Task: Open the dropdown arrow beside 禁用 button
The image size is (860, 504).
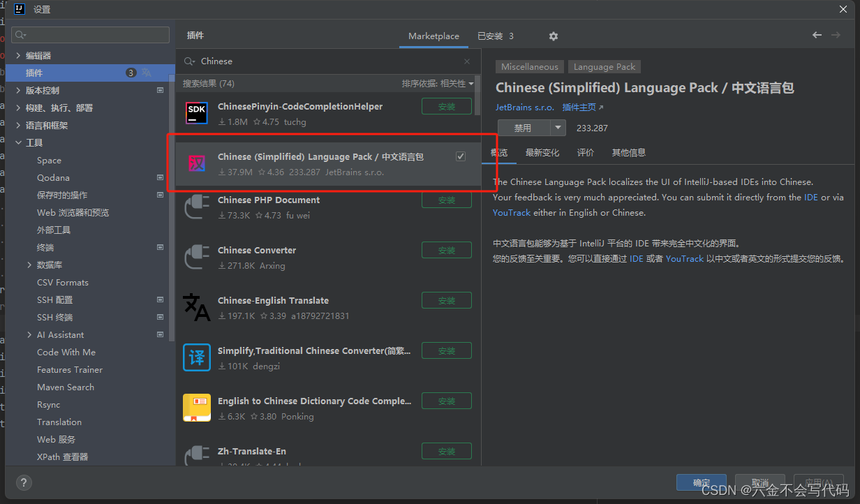Action: pyautogui.click(x=558, y=128)
